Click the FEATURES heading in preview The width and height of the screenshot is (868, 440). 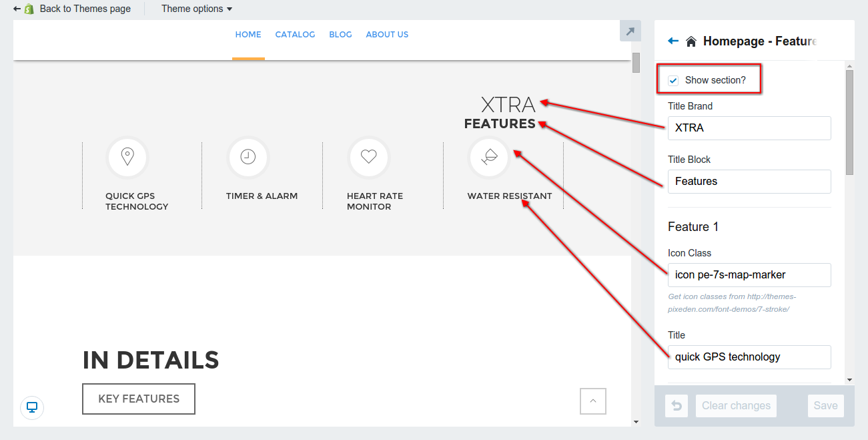(500, 124)
